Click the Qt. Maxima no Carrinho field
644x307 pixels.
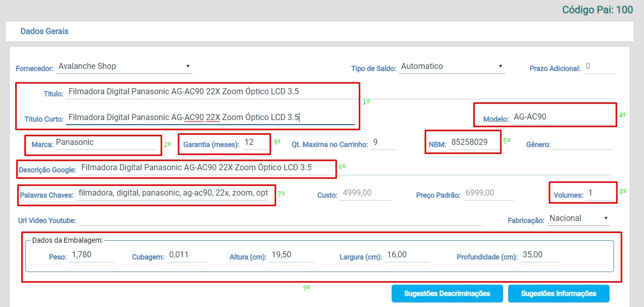click(x=383, y=143)
